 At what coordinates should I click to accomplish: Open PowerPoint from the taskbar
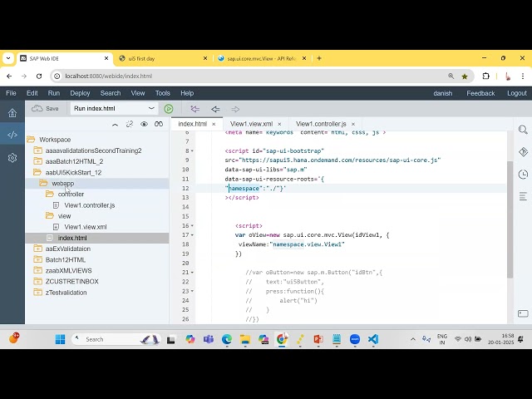(318, 339)
